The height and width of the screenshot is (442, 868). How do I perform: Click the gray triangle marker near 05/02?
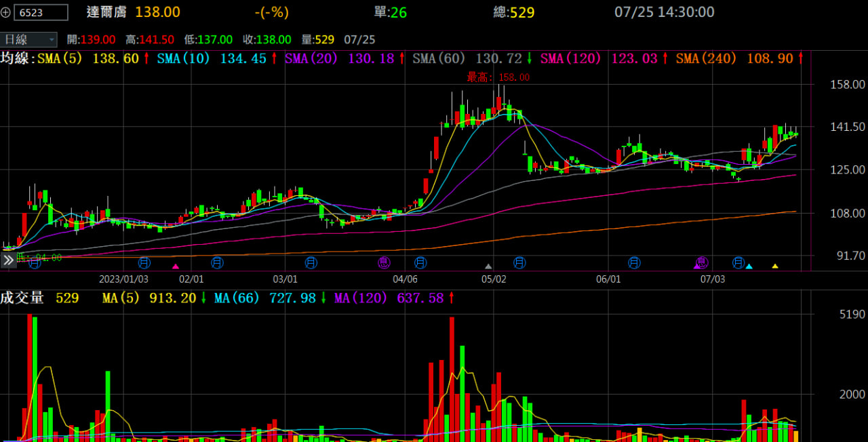488,266
